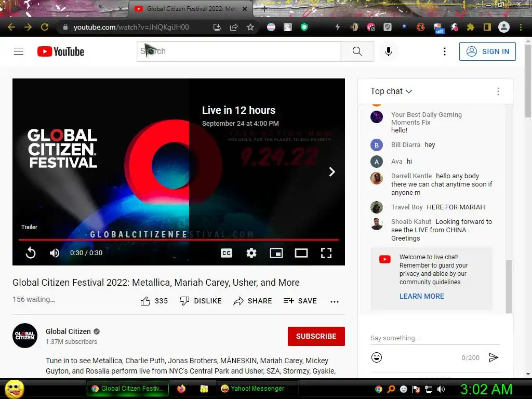
Task: Click the page vertical scrollbar
Action: 528,82
